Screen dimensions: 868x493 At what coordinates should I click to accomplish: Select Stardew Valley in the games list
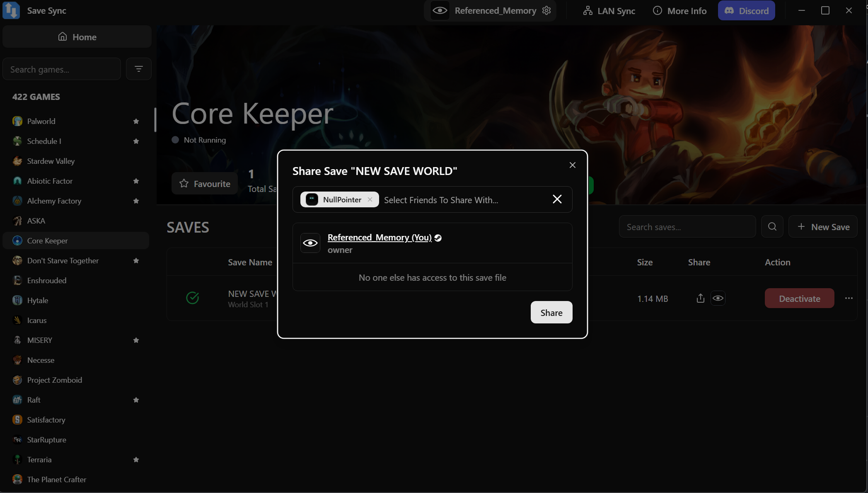pyautogui.click(x=76, y=161)
